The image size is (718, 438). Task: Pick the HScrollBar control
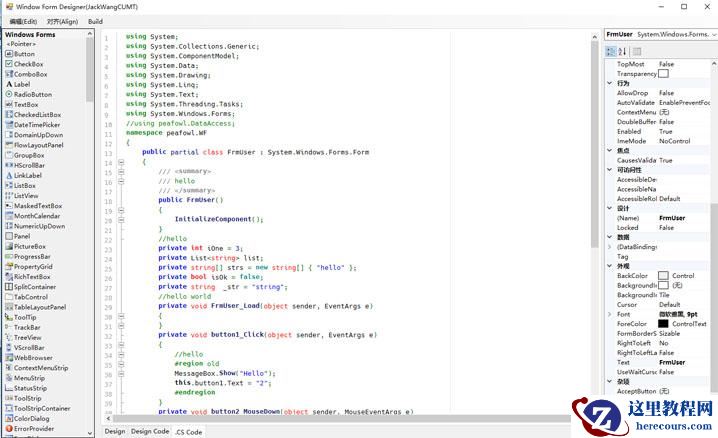click(x=25, y=165)
